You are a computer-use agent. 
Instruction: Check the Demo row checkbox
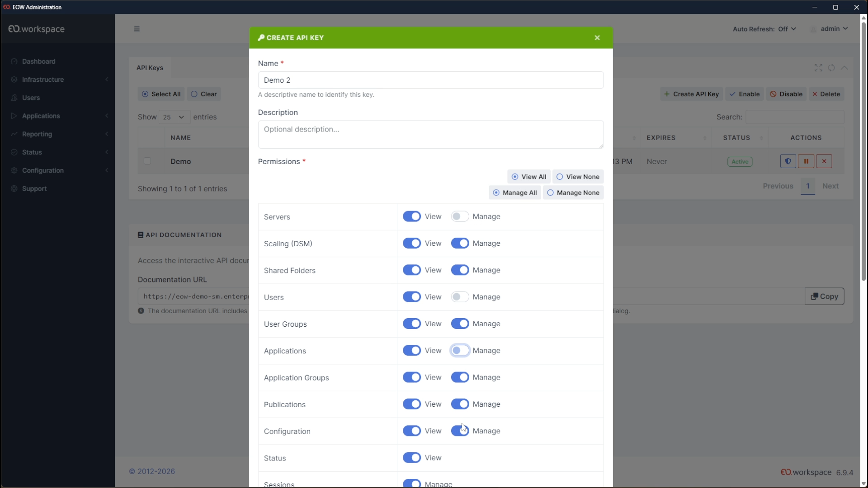coord(147,161)
